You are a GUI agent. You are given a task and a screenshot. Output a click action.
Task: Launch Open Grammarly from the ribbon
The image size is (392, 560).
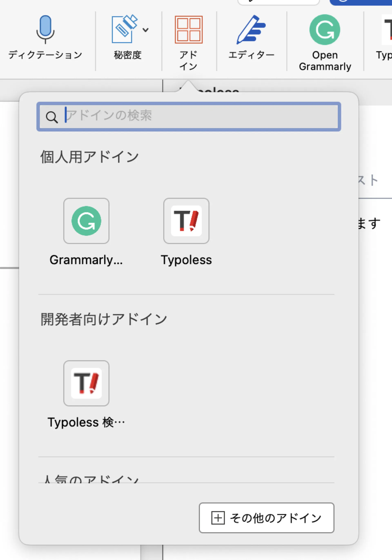(325, 43)
